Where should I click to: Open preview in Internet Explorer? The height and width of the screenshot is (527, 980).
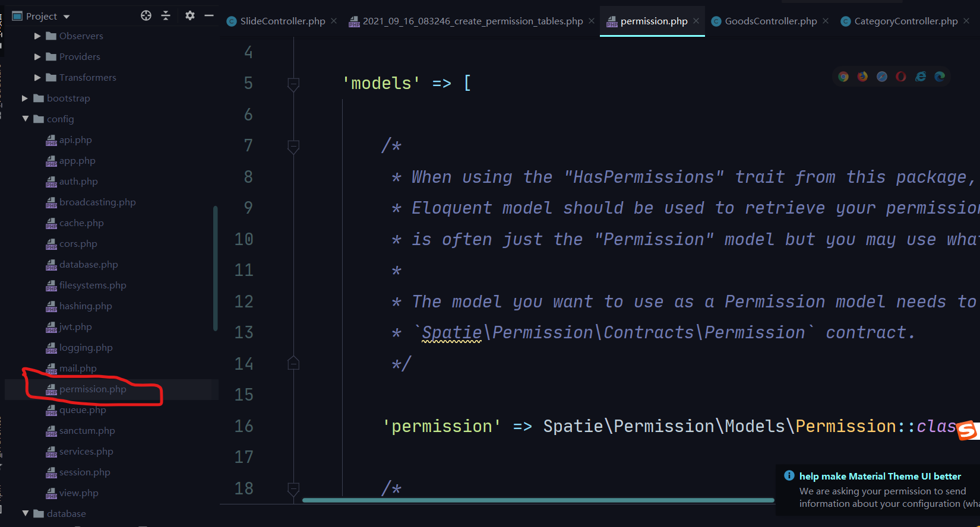click(x=921, y=77)
